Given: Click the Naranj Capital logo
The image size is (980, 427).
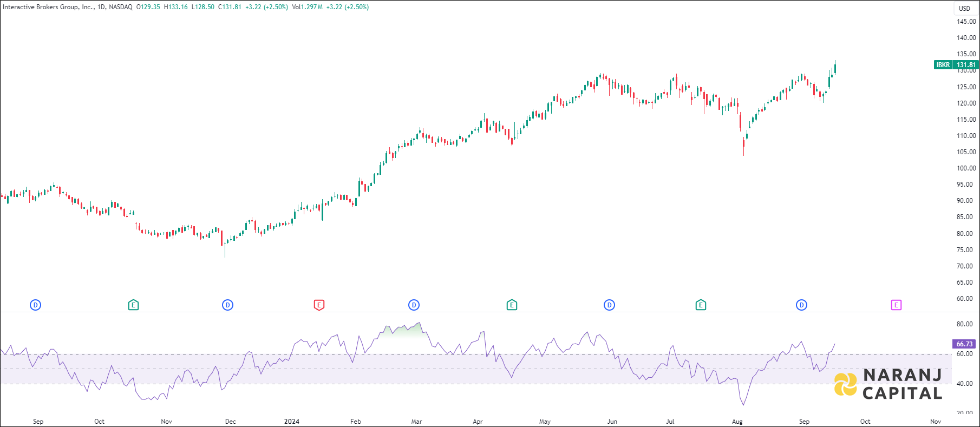Looking at the screenshot, I should point(888,384).
